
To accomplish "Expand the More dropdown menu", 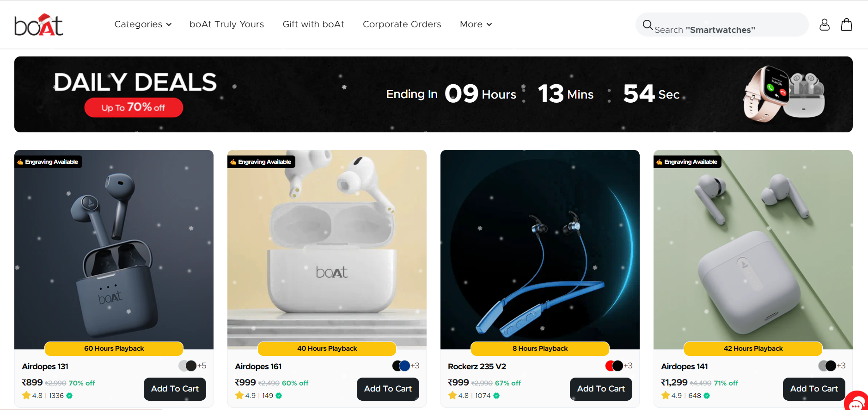I will 476,24.
